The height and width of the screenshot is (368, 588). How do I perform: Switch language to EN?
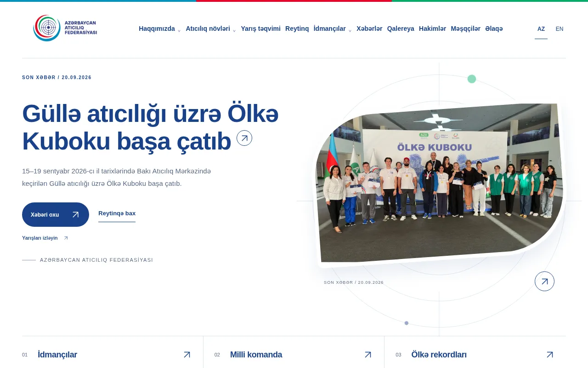coord(560,29)
